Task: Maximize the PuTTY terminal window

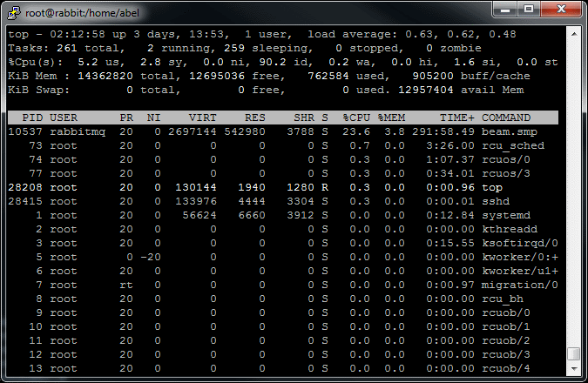Action: (529, 9)
